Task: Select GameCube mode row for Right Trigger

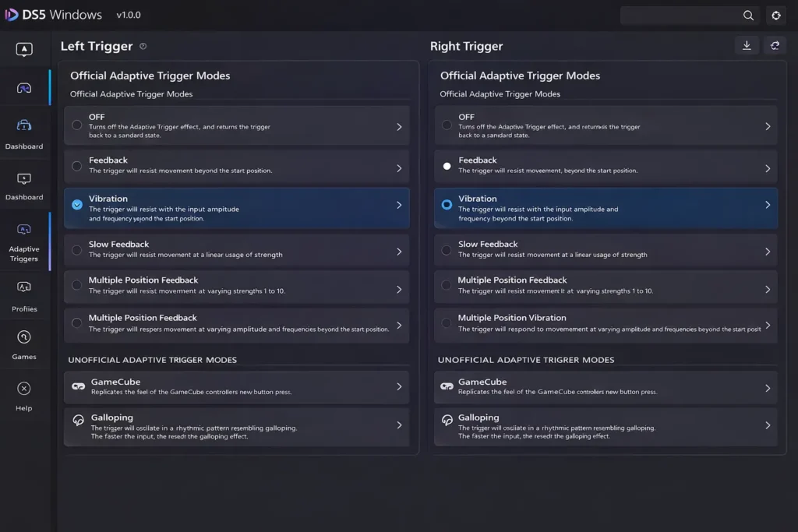Action: [605, 387]
